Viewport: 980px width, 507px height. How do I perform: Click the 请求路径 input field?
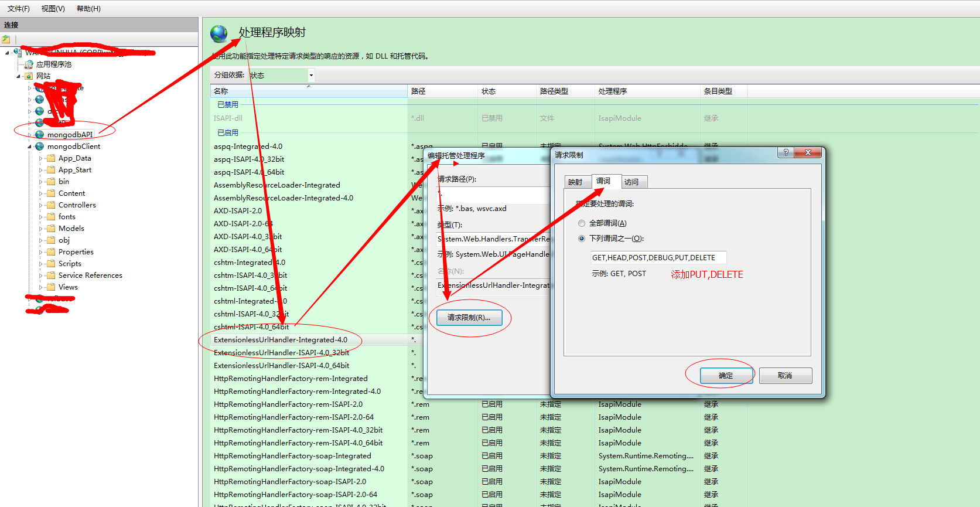click(492, 195)
